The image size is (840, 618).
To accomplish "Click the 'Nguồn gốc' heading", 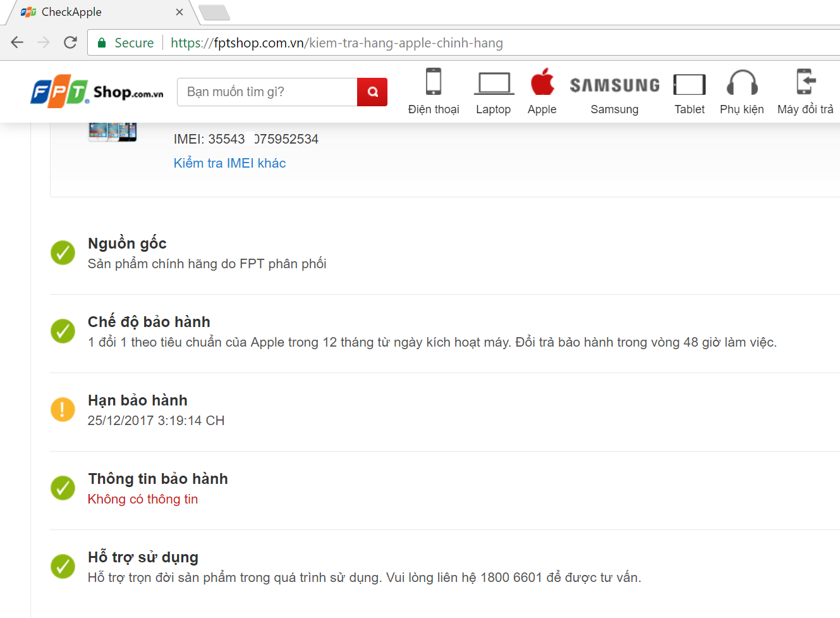I will click(x=127, y=244).
